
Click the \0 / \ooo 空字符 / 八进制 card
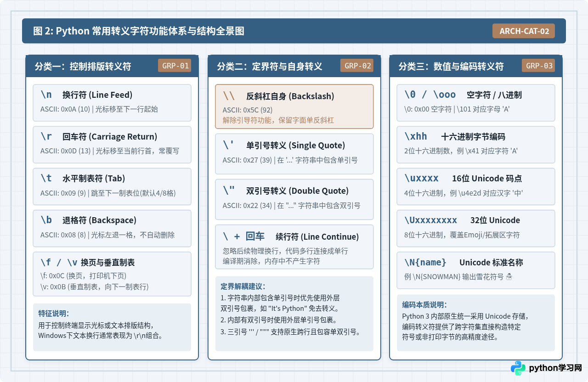click(x=476, y=102)
